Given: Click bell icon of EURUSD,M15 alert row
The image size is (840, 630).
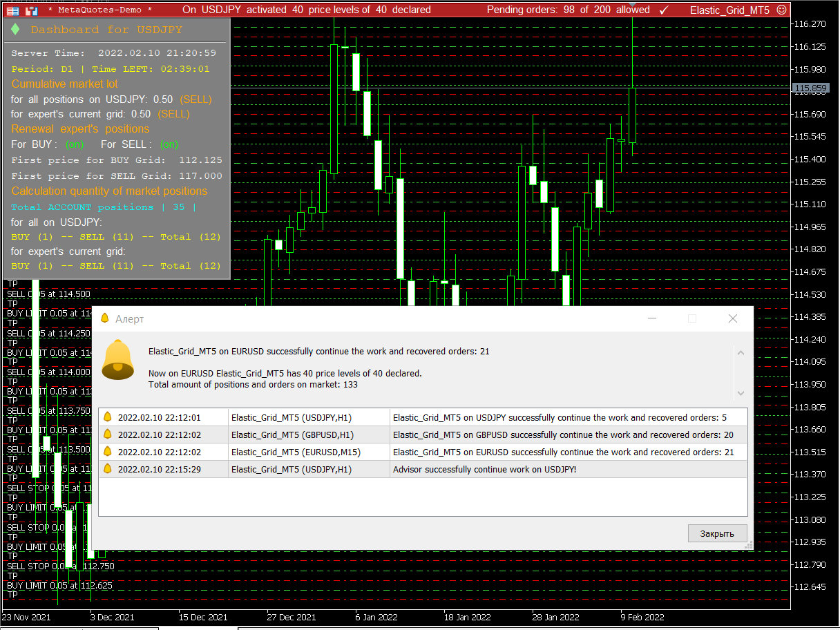Looking at the screenshot, I should [x=107, y=452].
